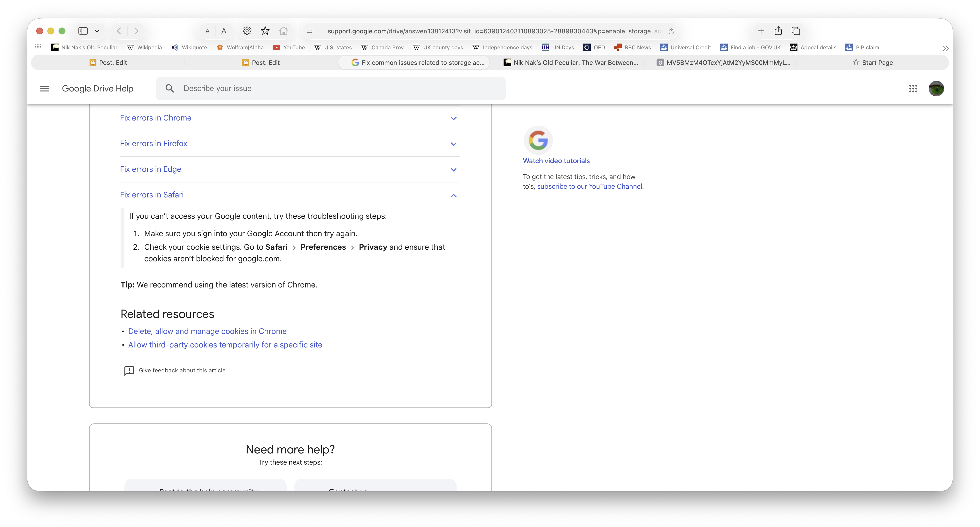This screenshot has height=527, width=980.
Task: Open the settings gear in toolbar
Action: [x=247, y=31]
